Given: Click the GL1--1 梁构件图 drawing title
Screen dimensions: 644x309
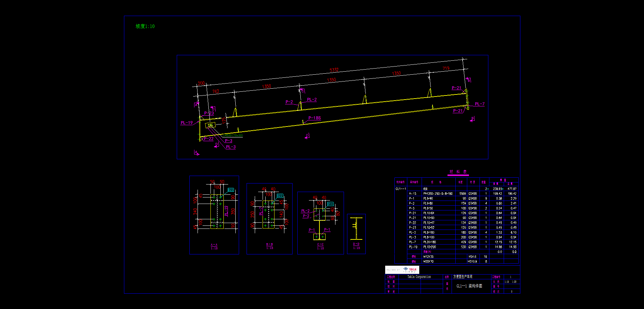Looking at the screenshot, I should [469, 286].
